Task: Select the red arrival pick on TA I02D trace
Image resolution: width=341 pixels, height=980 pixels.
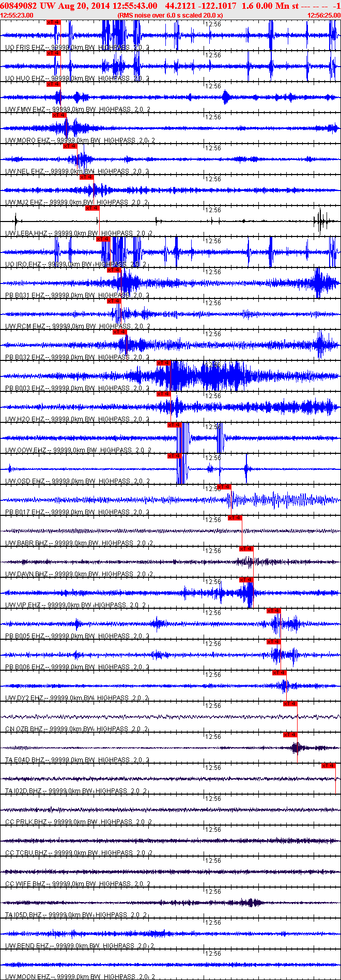Action: (x=329, y=766)
